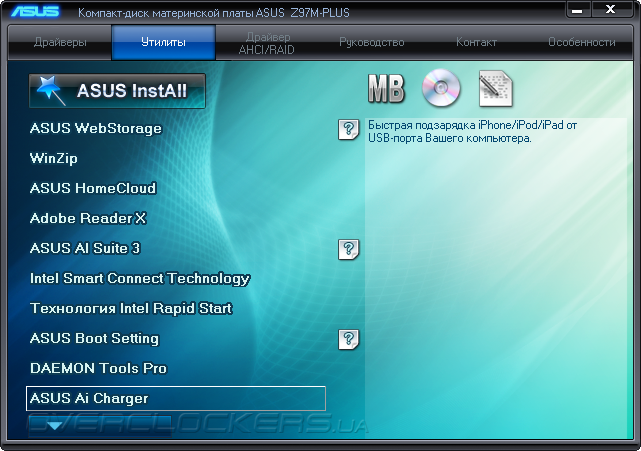
Task: Open the Контакт tab
Action: click(476, 42)
